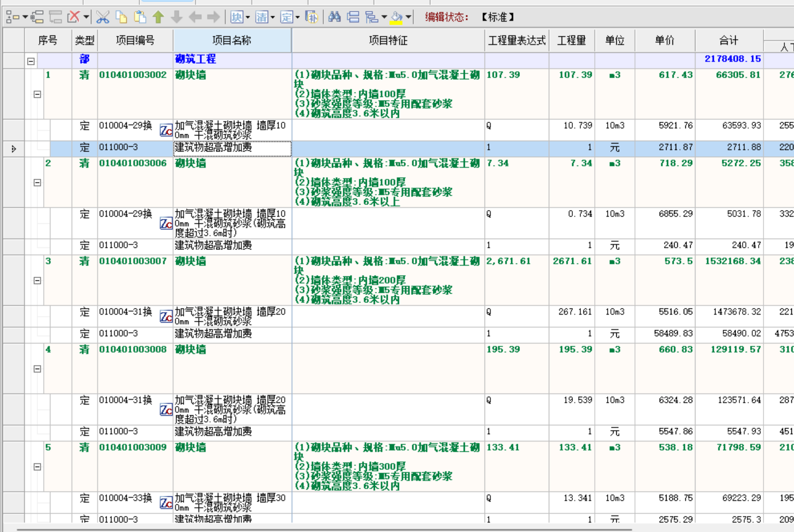Click Zc icon in 19.539 quantity row

(167, 410)
